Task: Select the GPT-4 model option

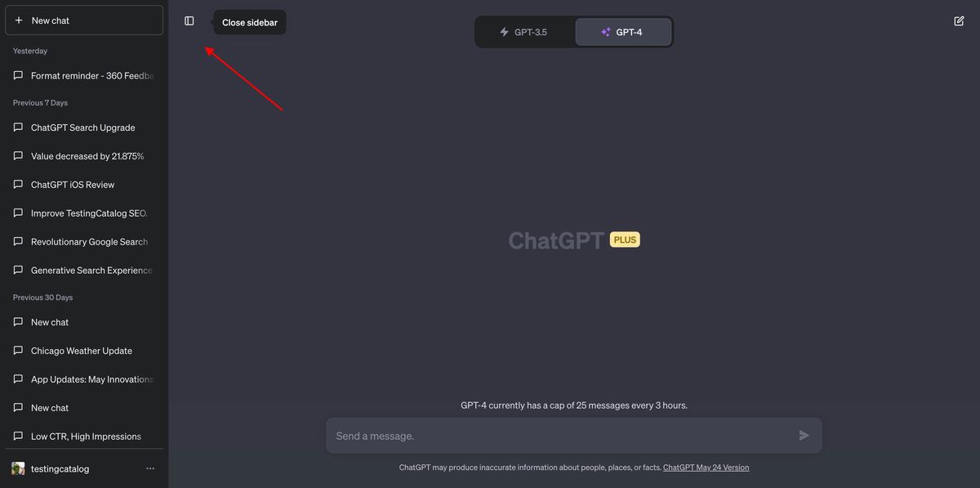Action: click(623, 32)
